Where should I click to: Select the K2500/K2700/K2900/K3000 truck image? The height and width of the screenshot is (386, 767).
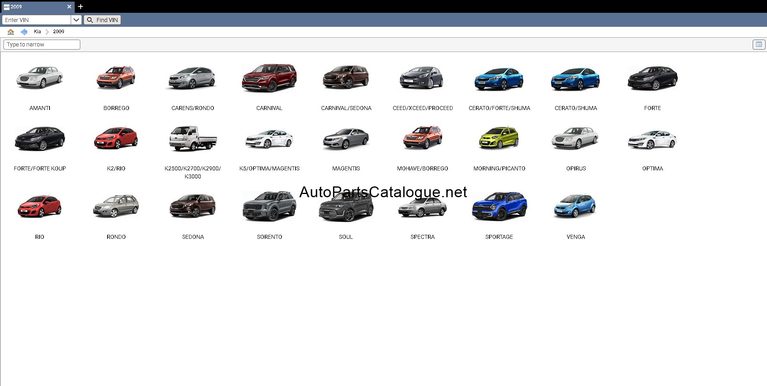[x=193, y=138]
